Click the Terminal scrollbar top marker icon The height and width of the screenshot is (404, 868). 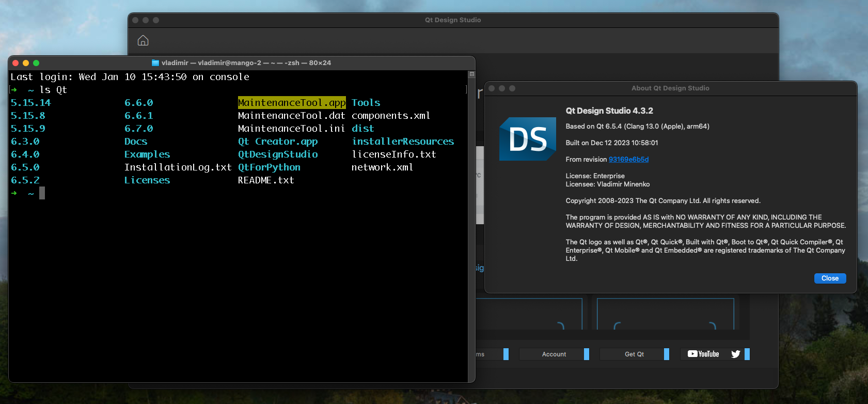[471, 74]
